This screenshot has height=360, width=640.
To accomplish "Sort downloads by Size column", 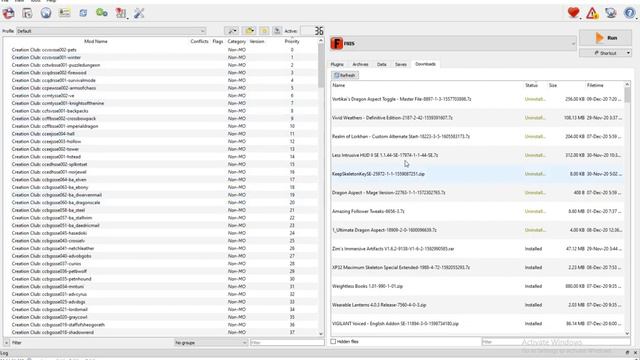I will (553, 85).
